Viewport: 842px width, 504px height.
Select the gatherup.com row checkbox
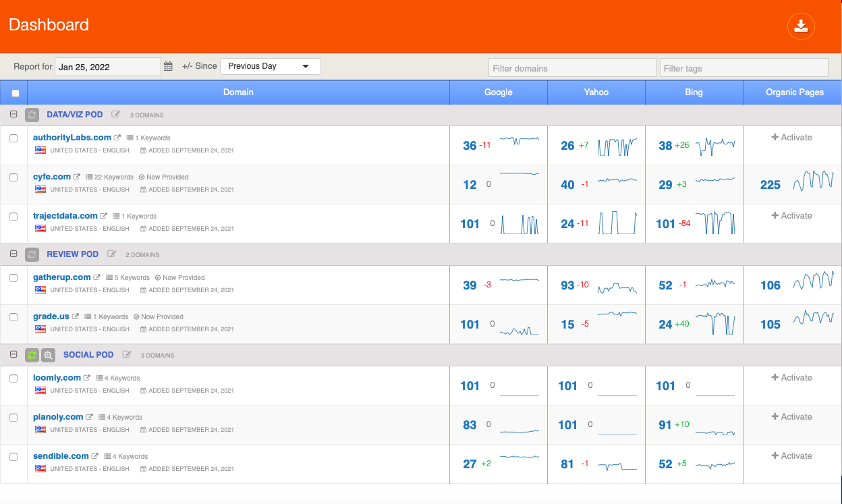click(x=13, y=277)
